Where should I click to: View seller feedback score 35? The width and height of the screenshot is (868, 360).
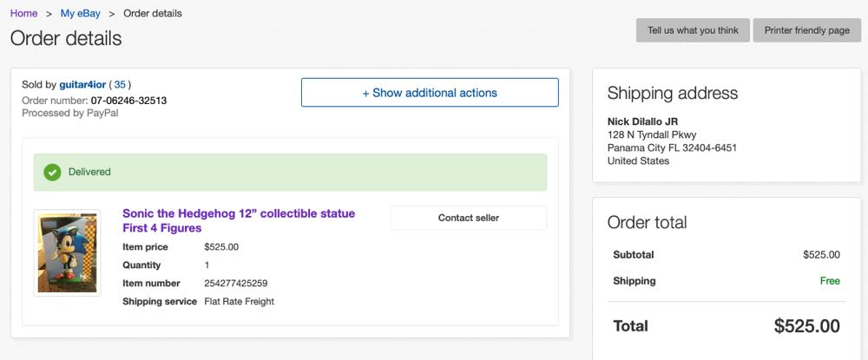[120, 85]
